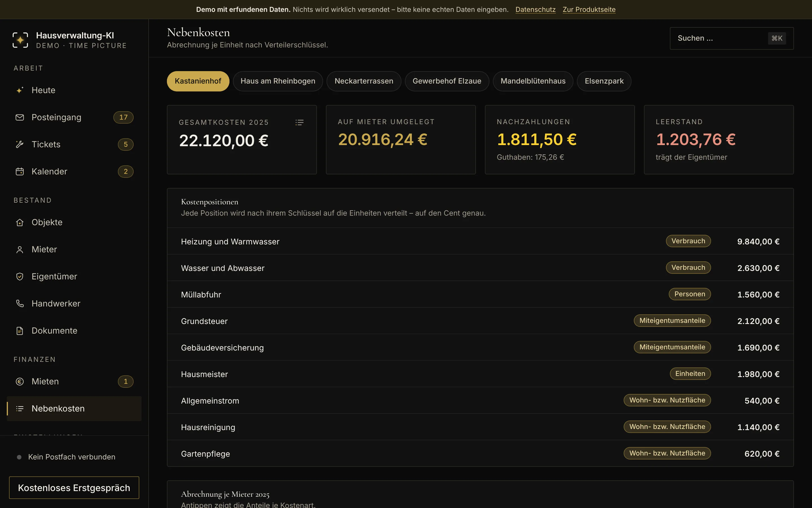Screen dimensions: 812x508
Task: Click the Auf Mieter umgelegt card
Action: (401, 140)
